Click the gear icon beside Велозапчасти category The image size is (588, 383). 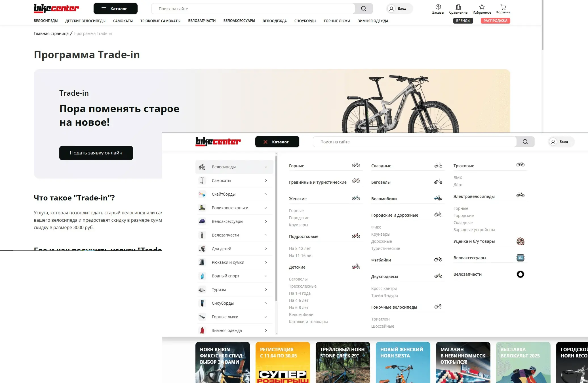[520, 274]
